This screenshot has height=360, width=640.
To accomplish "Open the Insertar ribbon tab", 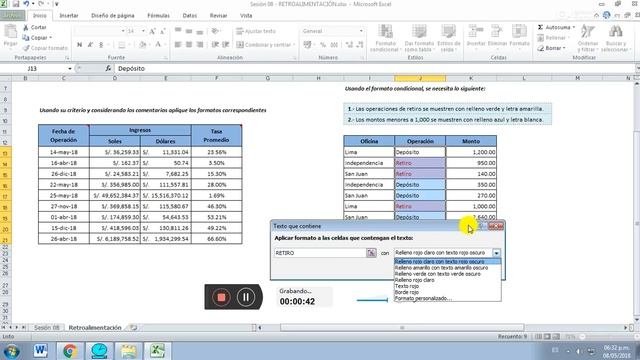I will [69, 16].
